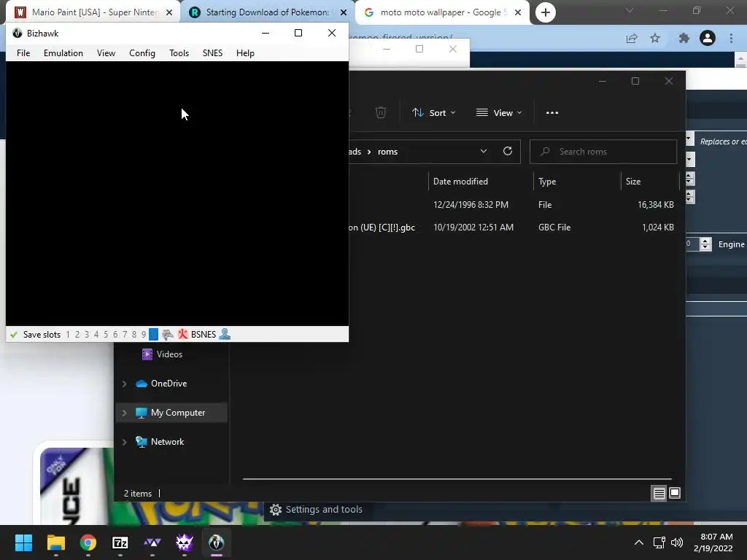Select save slot 8 in Bizhawk status bar

[134, 334]
